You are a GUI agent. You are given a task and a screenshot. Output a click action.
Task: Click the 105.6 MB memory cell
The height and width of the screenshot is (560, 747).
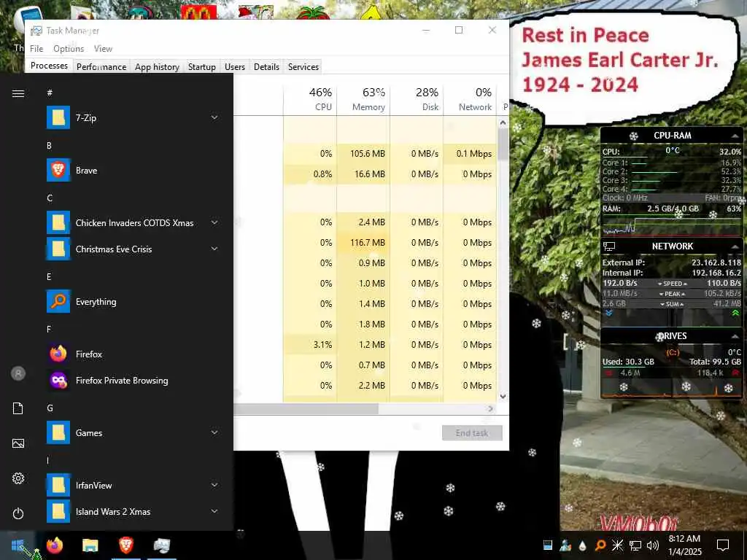363,153
